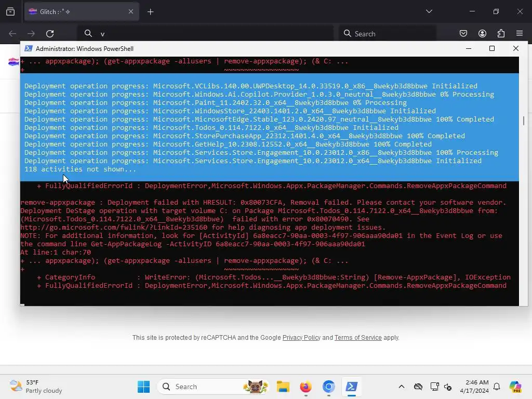Open the clock showing 2:46 AM

point(474,387)
